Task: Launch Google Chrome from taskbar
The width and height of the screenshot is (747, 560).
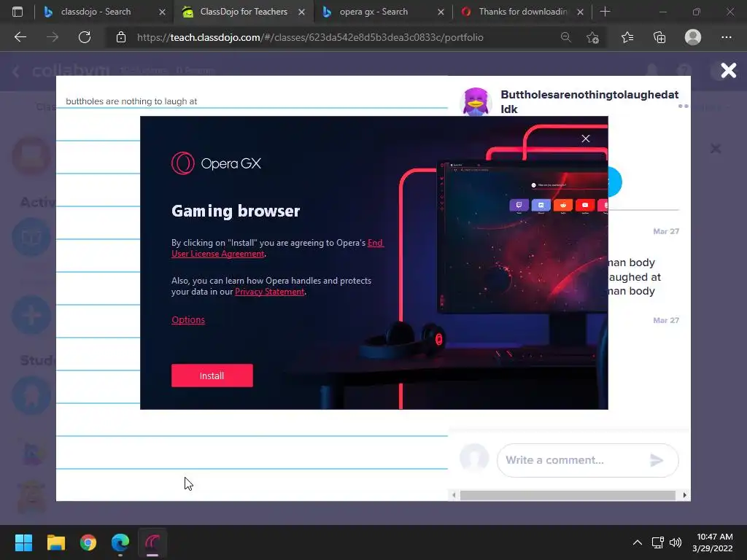Action: point(88,542)
